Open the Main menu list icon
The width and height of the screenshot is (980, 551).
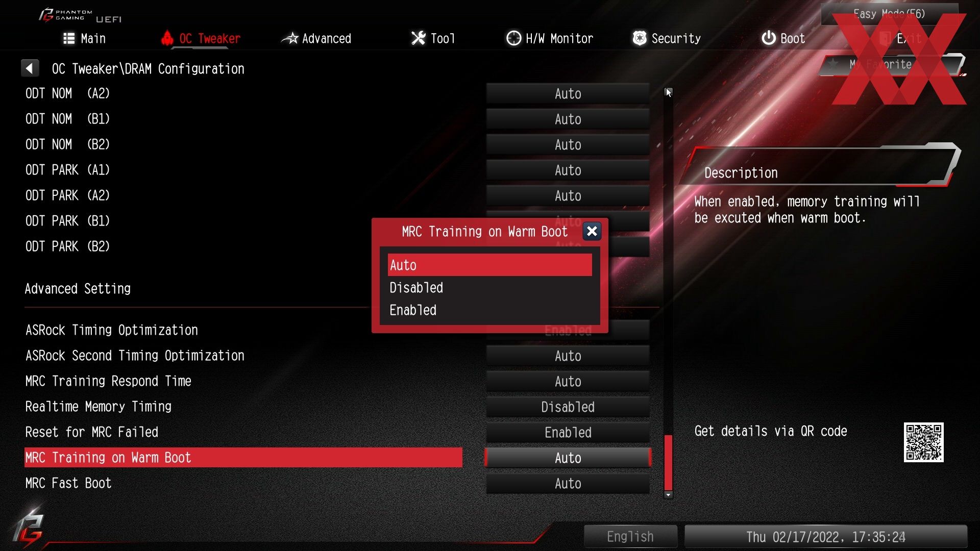pyautogui.click(x=69, y=38)
